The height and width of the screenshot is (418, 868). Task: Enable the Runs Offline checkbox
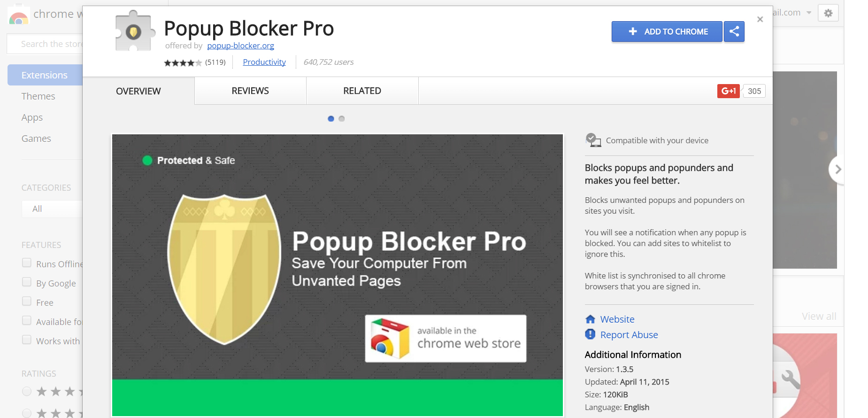(27, 263)
